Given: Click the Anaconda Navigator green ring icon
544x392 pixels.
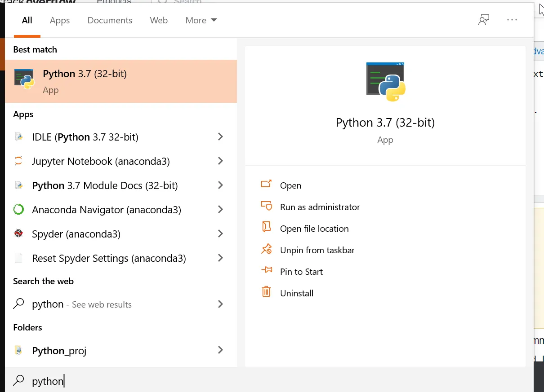Looking at the screenshot, I should click(x=18, y=210).
